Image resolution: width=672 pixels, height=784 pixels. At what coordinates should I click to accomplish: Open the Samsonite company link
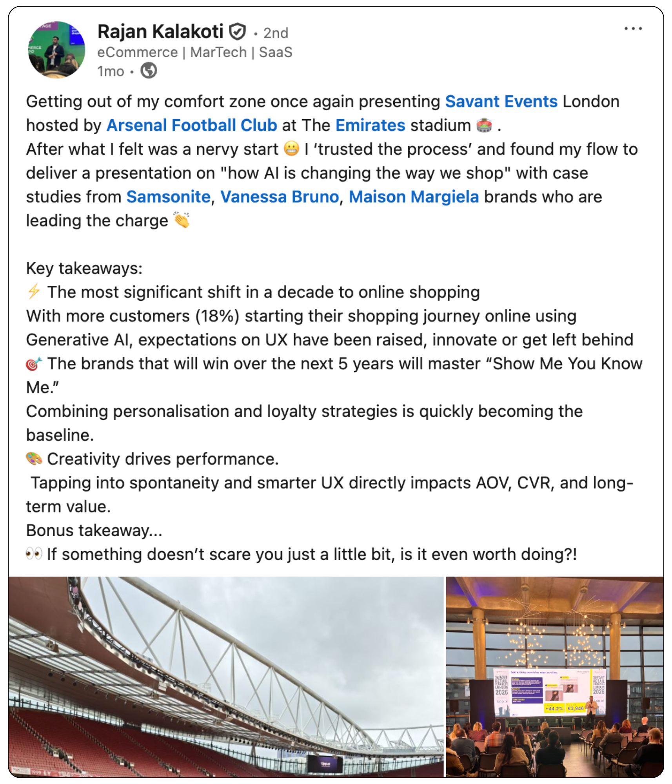169,197
